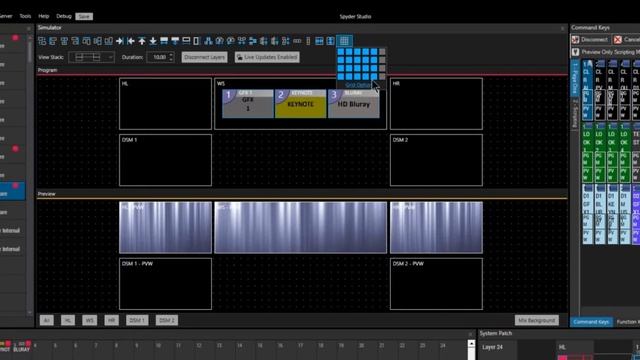The width and height of the screenshot is (640, 360).
Task: Click the first icon in Simulator toolbar
Action: [42, 41]
